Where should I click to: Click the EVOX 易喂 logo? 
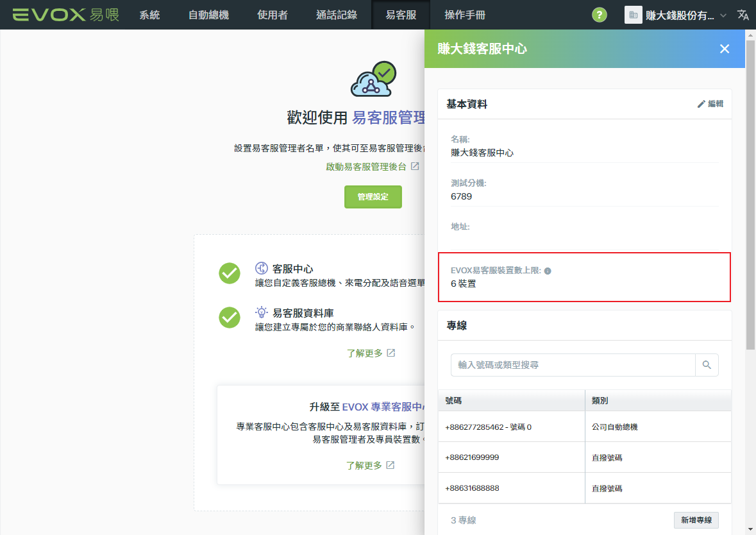click(x=65, y=15)
